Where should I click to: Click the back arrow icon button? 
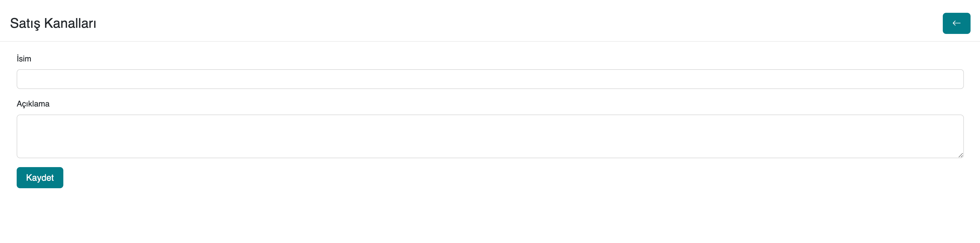coord(956,23)
